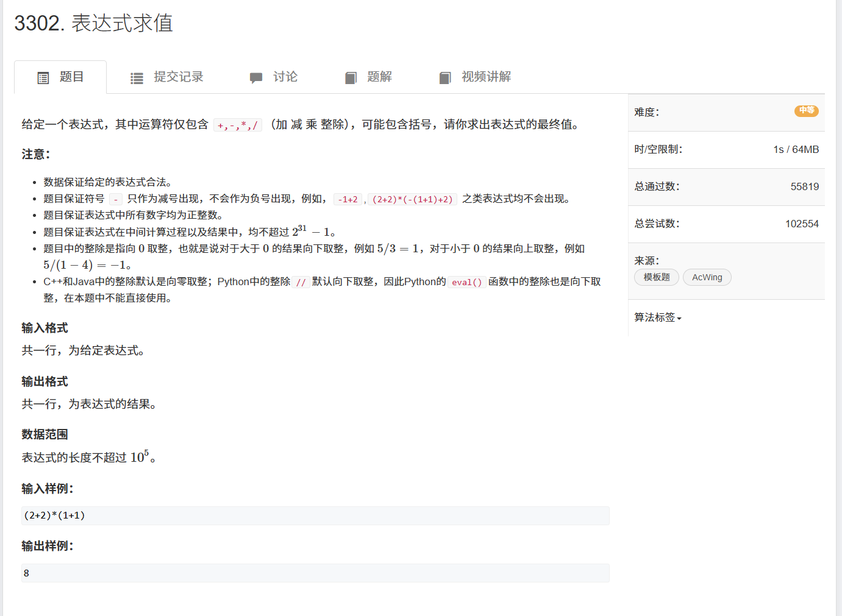
Task: Click the 讨论 speech bubble icon
Action: (256, 78)
